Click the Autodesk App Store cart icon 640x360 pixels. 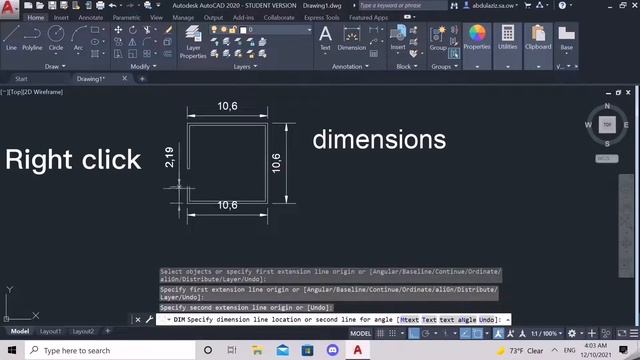pyautogui.click(x=528, y=5)
